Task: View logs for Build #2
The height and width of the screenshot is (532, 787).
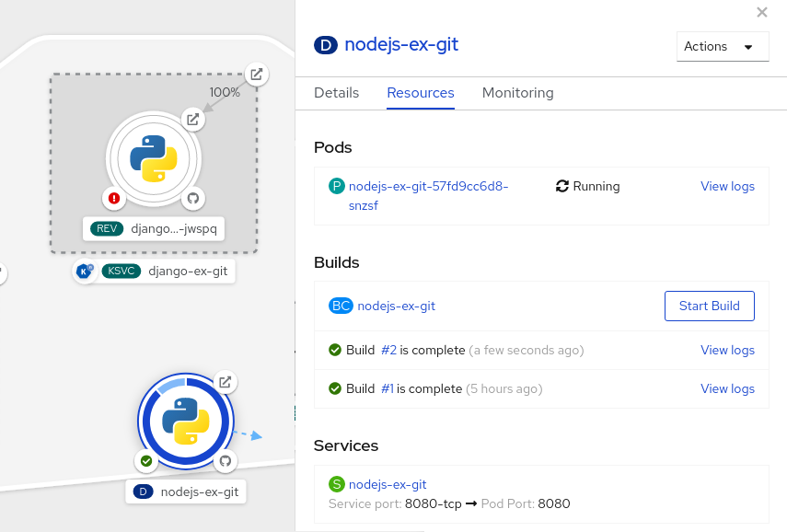Action: coord(727,350)
